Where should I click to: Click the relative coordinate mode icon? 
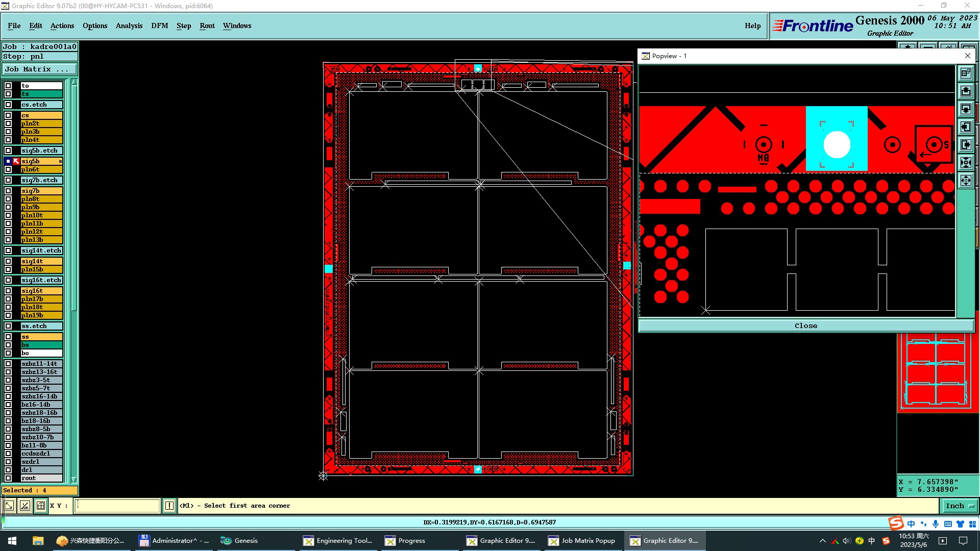(x=24, y=506)
